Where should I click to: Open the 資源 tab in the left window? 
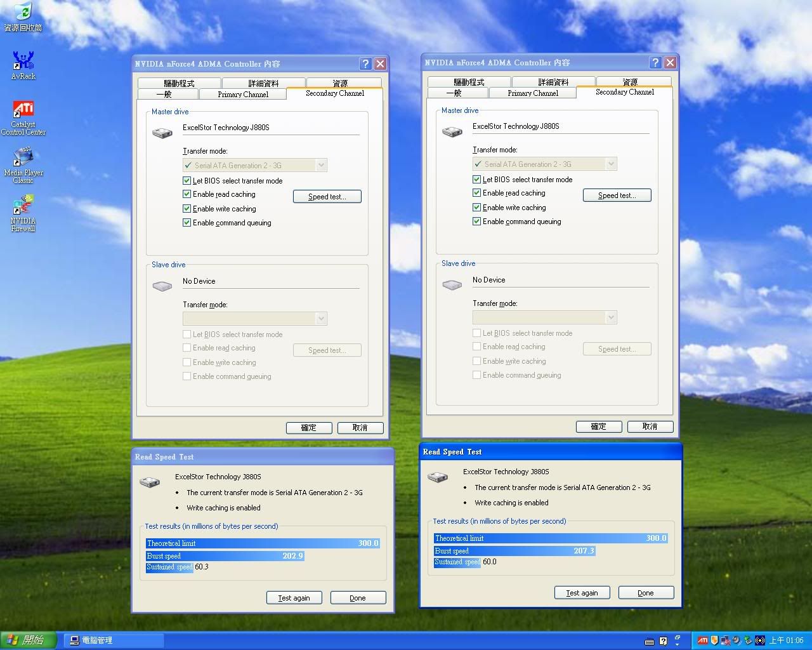(343, 83)
